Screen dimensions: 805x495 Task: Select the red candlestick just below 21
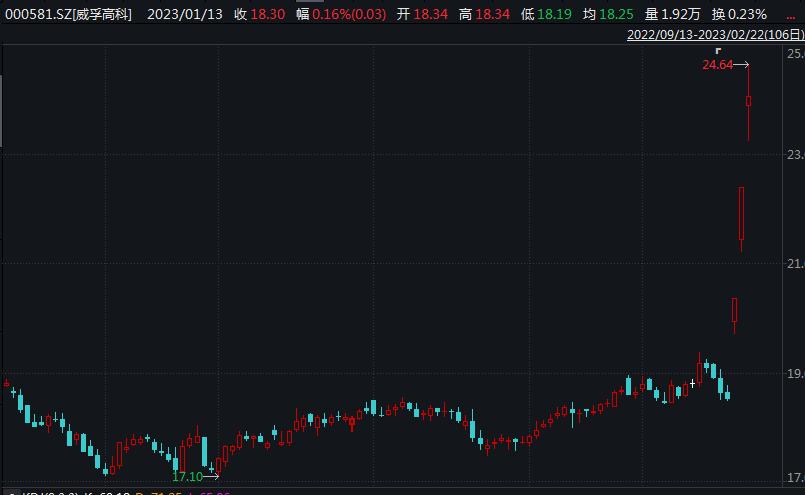734,310
